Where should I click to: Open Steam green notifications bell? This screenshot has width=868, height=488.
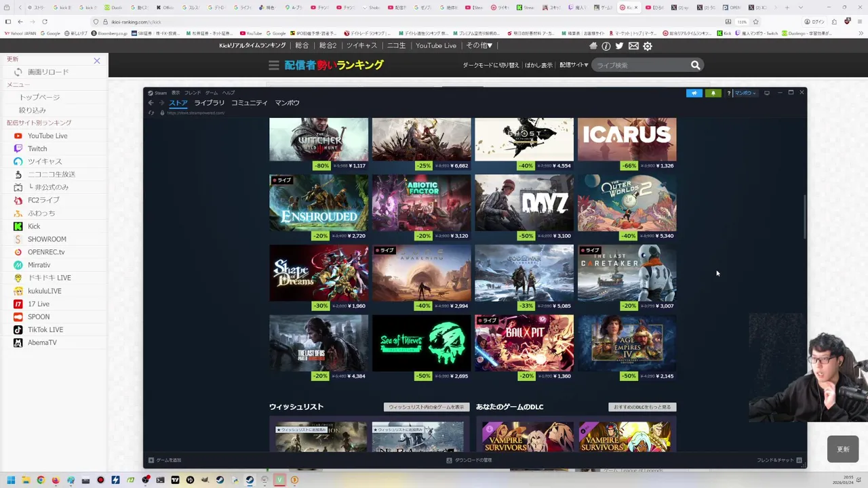pyautogui.click(x=713, y=93)
